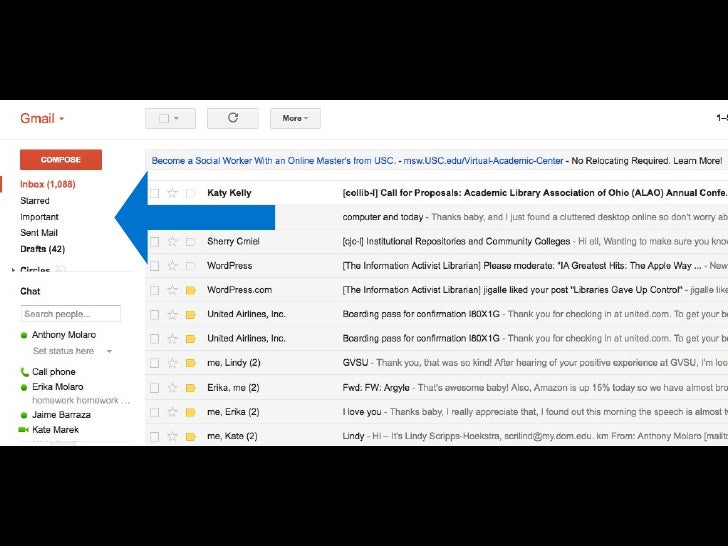Star the second United Airlines email
The image size is (728, 546).
tap(172, 338)
